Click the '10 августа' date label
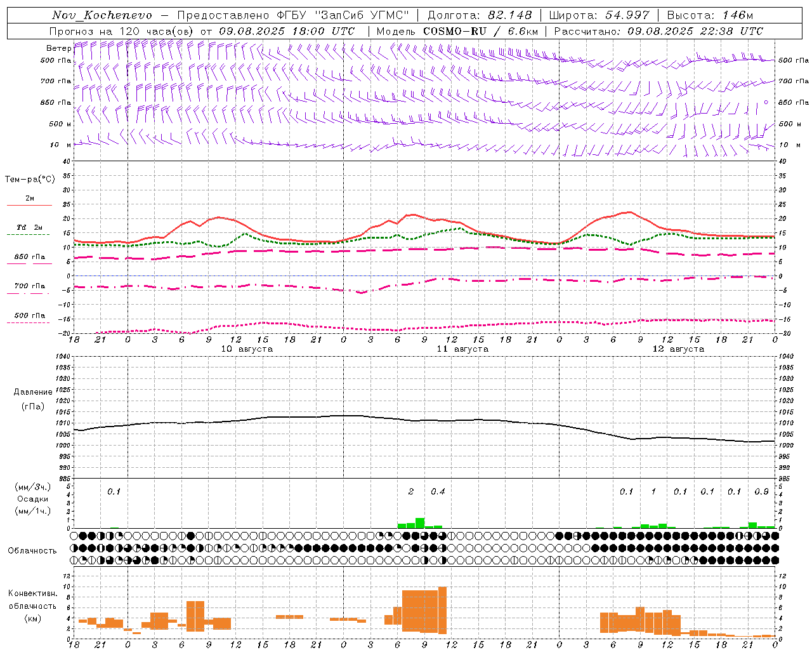The image size is (812, 650). coord(247,349)
